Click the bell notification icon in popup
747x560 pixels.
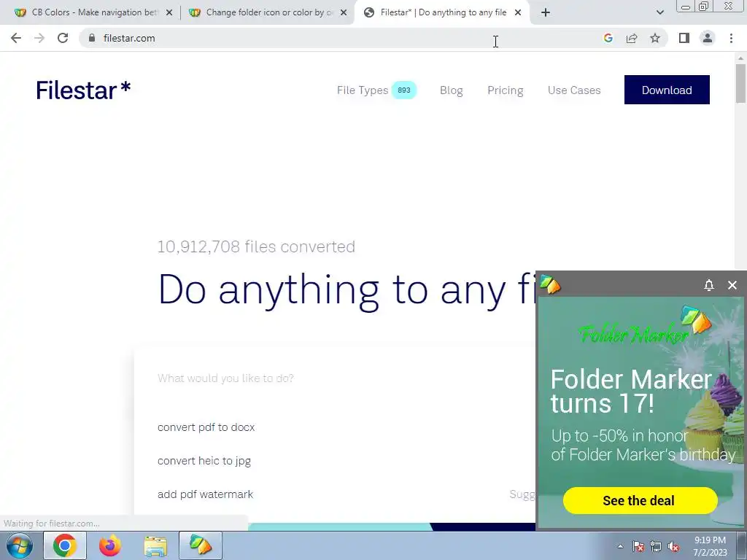[709, 285]
